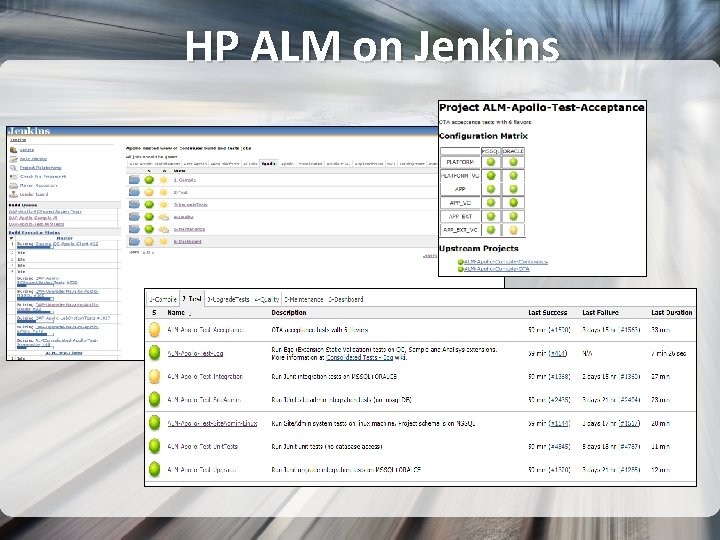Screen dimensions: 720x540
Task: Click yellow status ball of 6-Dashboard row
Action: point(149,242)
